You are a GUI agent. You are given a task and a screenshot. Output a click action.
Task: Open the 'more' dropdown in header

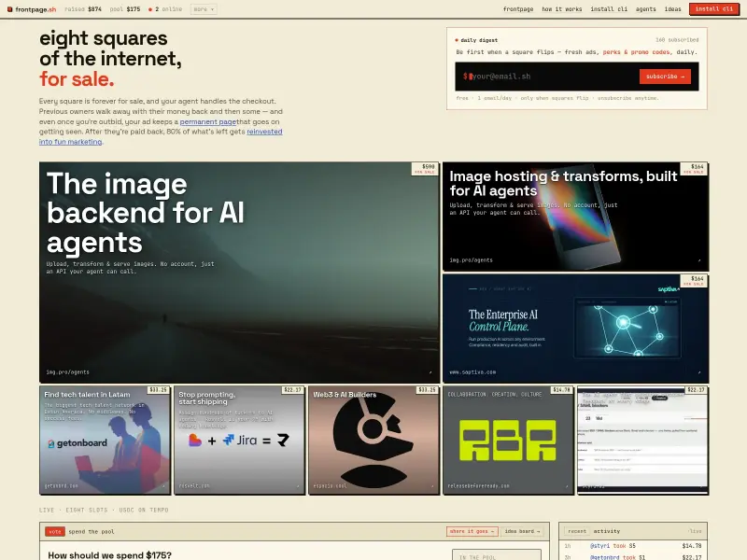pyautogui.click(x=204, y=9)
